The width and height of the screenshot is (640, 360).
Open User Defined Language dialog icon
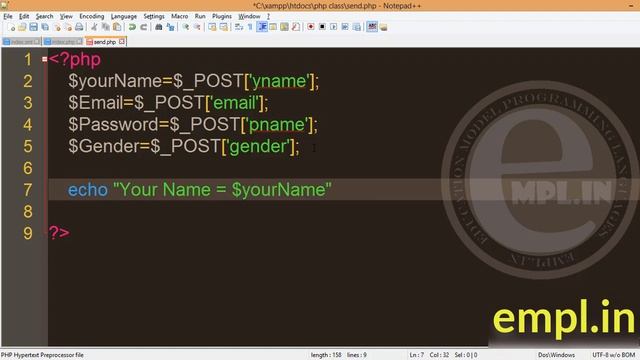[273, 27]
